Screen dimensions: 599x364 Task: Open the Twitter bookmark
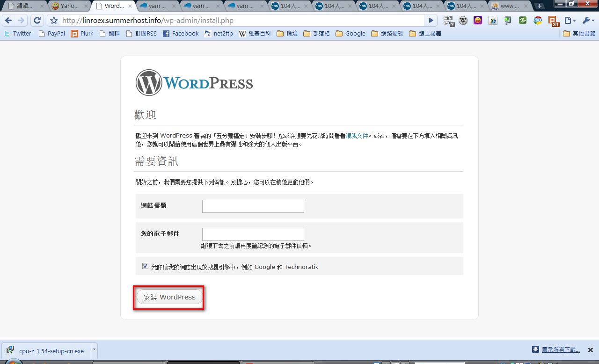point(17,34)
